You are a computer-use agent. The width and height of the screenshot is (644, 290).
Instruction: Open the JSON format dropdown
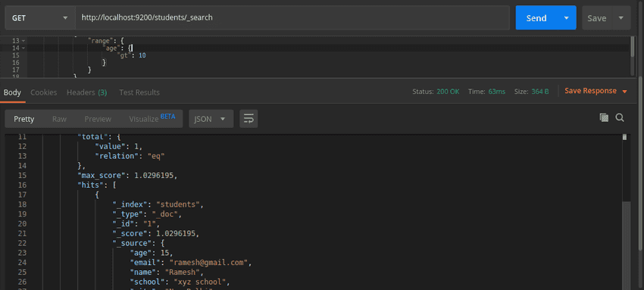click(x=211, y=119)
